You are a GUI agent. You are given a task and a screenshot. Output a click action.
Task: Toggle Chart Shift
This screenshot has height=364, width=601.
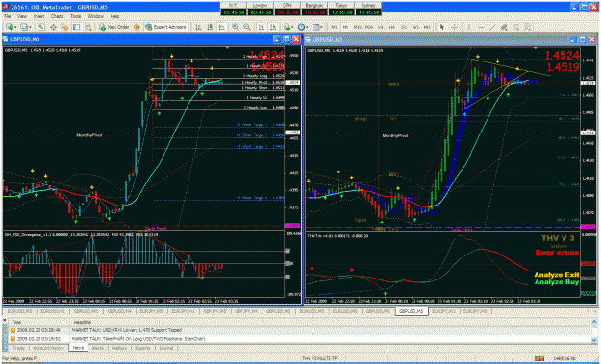click(273, 27)
